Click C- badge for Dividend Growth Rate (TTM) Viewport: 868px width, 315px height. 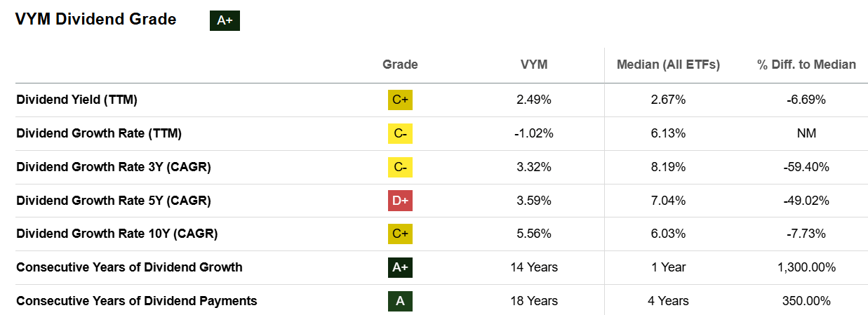tap(400, 133)
